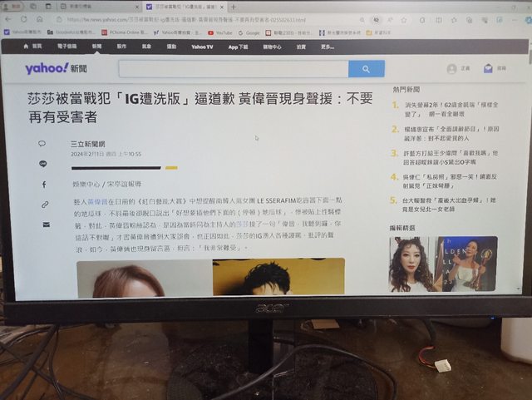The height and width of the screenshot is (400, 532).
Task: Open the editor's pick thumbnail with the curly-haired woman
Action: pos(411,264)
